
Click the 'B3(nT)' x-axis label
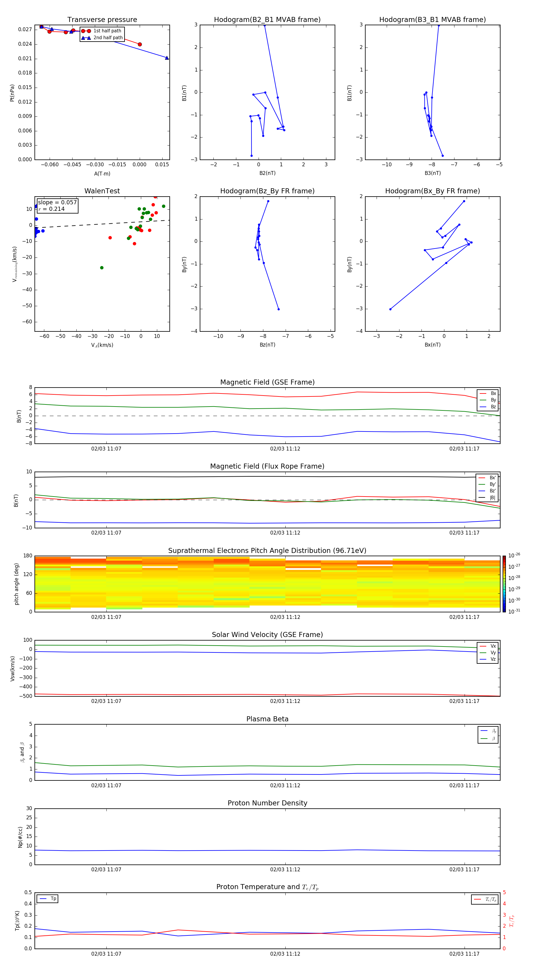tap(432, 173)
